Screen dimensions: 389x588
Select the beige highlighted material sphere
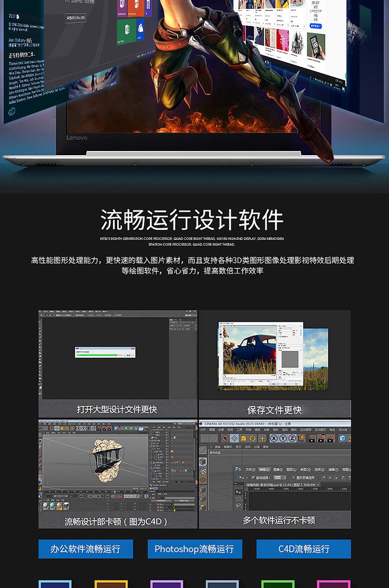(59, 505)
